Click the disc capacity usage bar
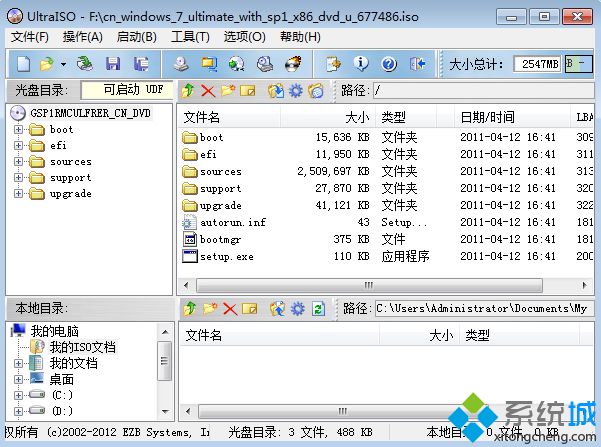The image size is (601, 447). pos(579,64)
